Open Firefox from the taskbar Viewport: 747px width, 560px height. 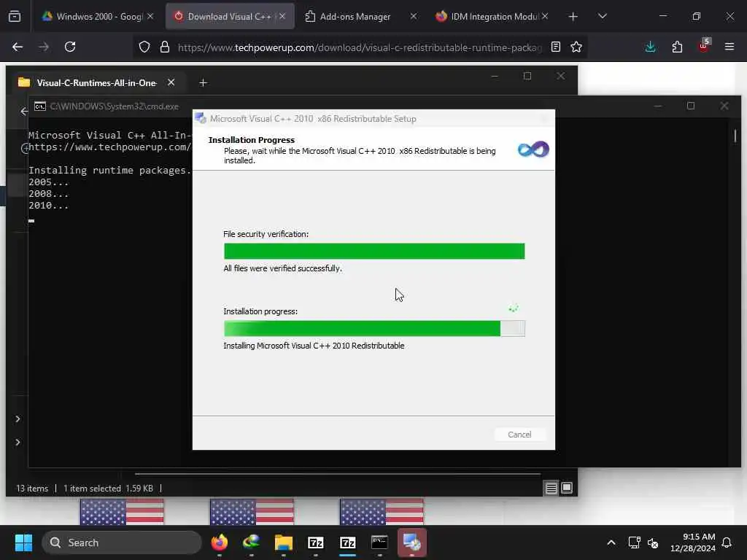(x=219, y=542)
